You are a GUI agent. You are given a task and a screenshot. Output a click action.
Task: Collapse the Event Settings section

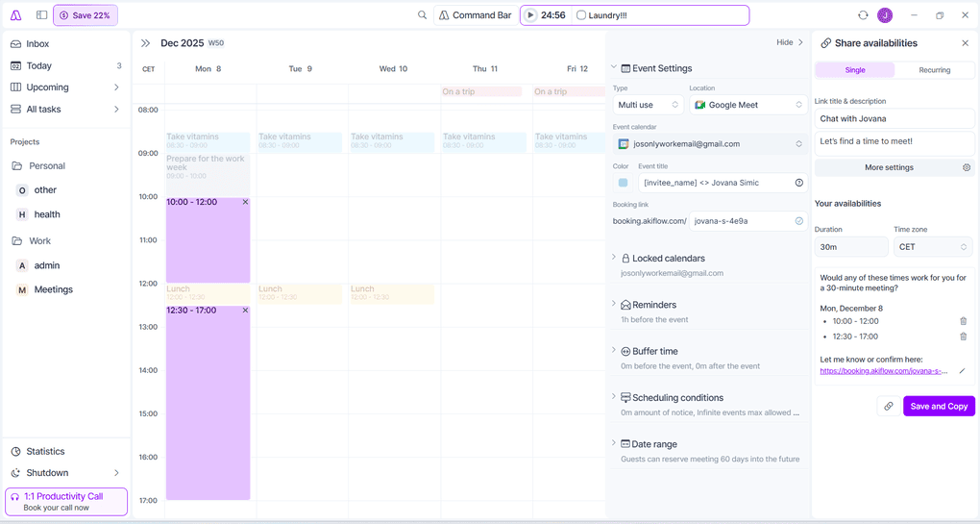614,67
